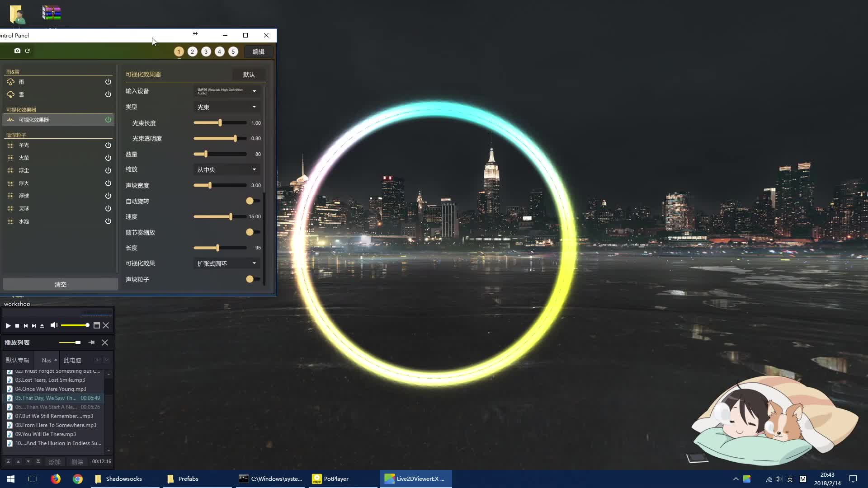Open the 可视化效果 dropdown 扩张式圆环
This screenshot has width=868, height=488.
(226, 263)
